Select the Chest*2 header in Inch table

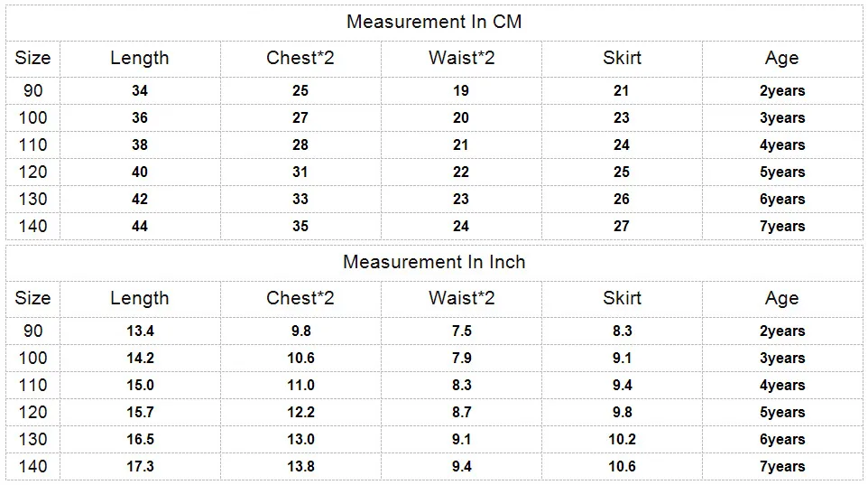[x=300, y=298]
